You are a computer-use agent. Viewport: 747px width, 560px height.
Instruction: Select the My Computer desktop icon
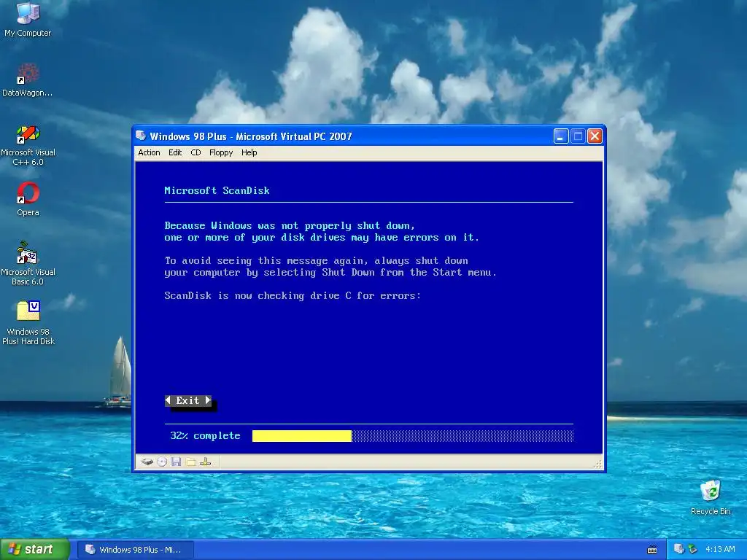click(x=28, y=20)
